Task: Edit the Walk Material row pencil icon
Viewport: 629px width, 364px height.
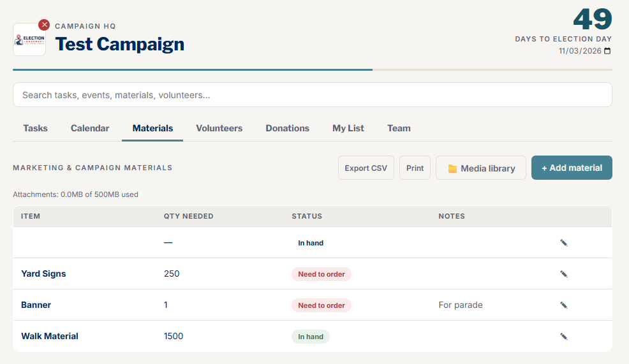Action: (564, 337)
